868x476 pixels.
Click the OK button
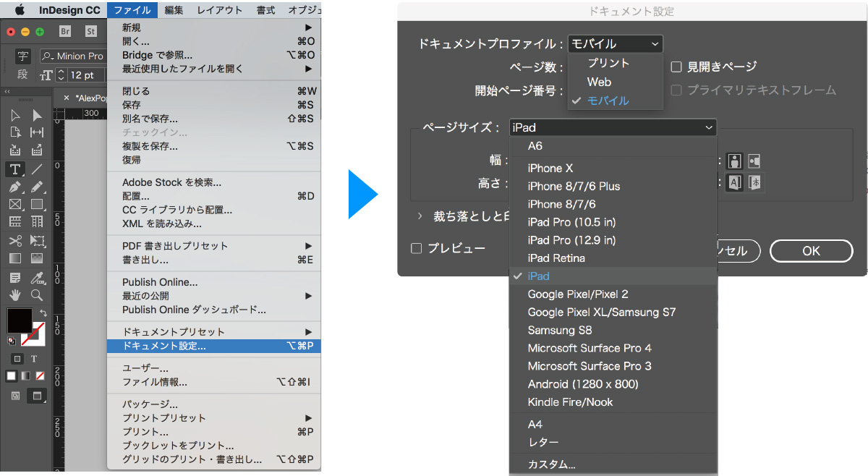[x=811, y=251]
